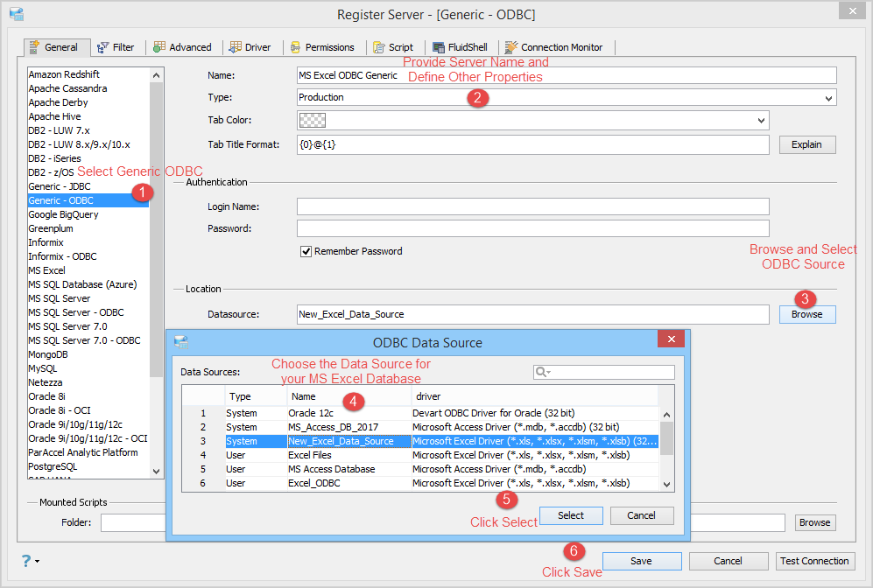Expand the Tab Color dropdown arrow
This screenshot has height=588, width=873.
(761, 121)
